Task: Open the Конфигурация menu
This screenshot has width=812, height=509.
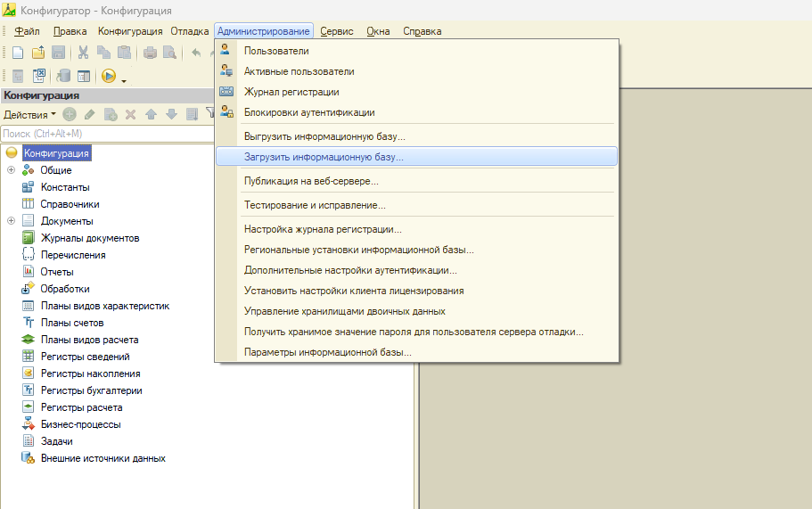Action: 130,31
